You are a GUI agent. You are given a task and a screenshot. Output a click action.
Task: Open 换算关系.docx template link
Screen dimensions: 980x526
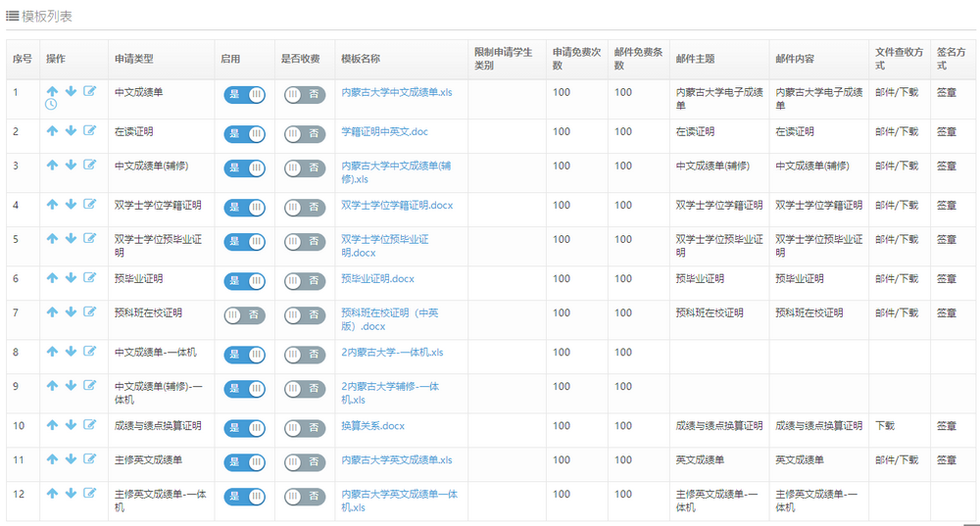[x=372, y=426]
